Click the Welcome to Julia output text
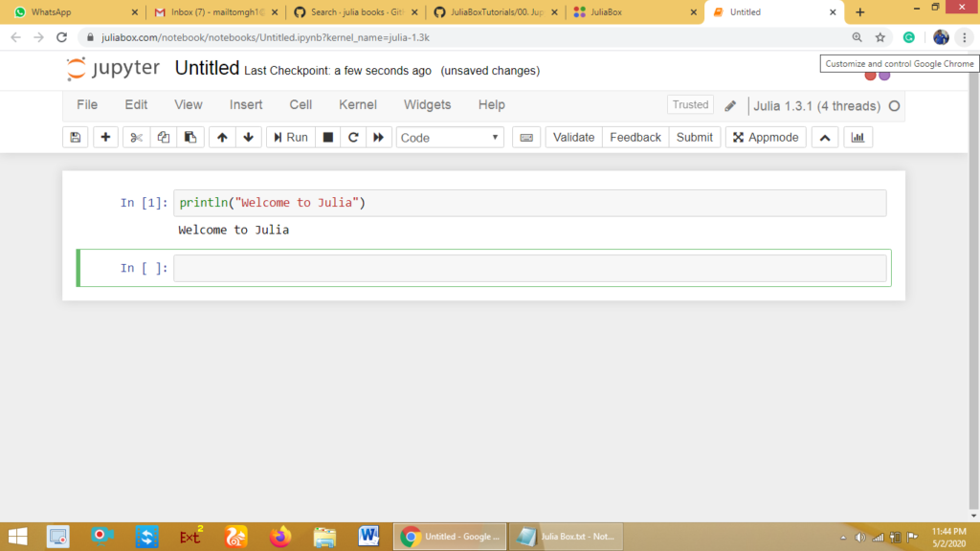Viewport: 980px width, 551px height. point(234,230)
